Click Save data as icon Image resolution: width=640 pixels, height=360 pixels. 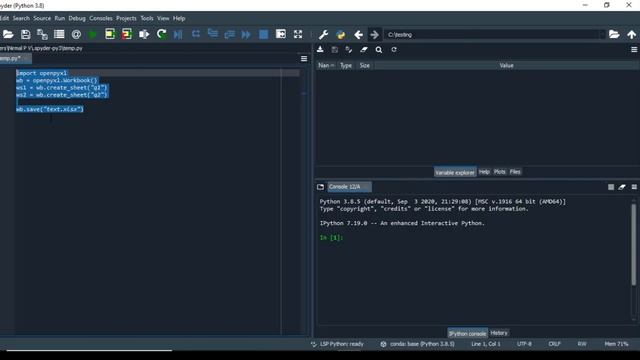349,49
